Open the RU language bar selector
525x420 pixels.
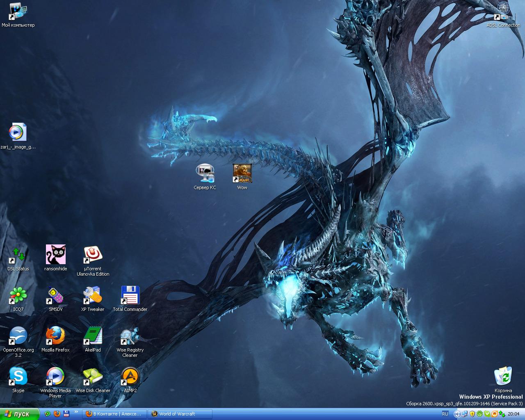(x=445, y=414)
